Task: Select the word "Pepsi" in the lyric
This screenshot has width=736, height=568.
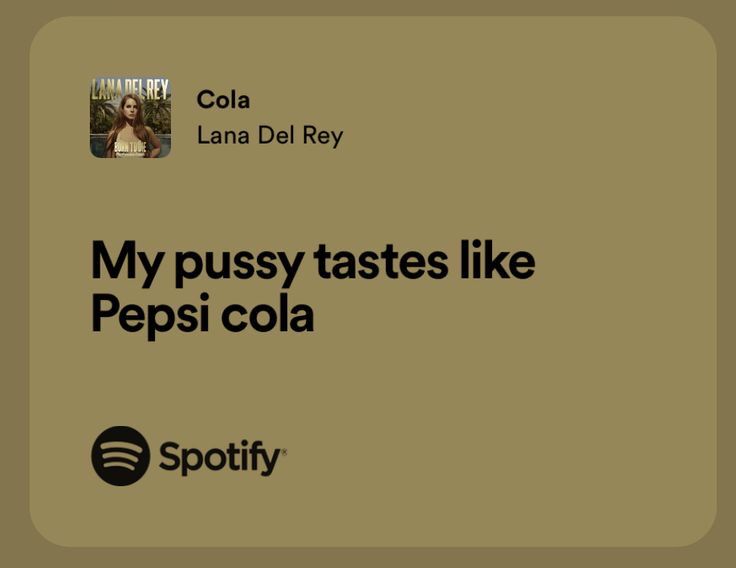Action: pos(150,315)
